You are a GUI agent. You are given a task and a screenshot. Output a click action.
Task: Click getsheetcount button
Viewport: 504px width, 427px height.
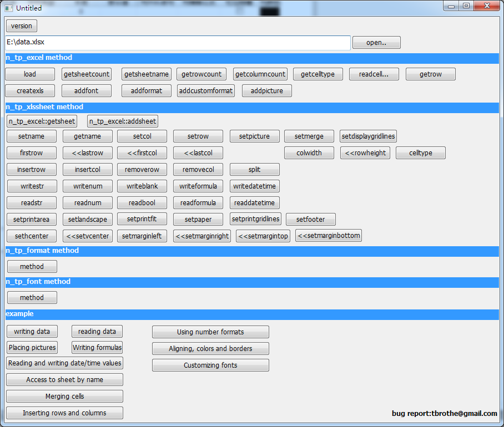86,73
